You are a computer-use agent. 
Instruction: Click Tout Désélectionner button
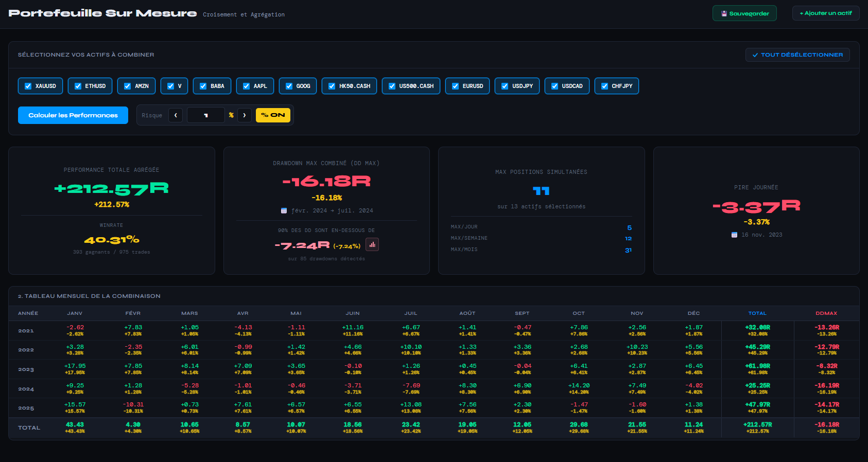(x=797, y=55)
